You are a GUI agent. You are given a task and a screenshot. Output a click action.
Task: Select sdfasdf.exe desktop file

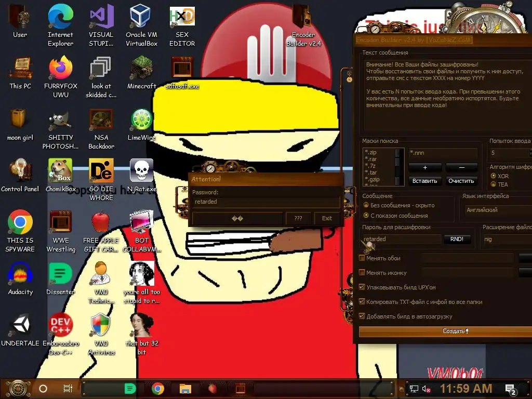pos(182,73)
